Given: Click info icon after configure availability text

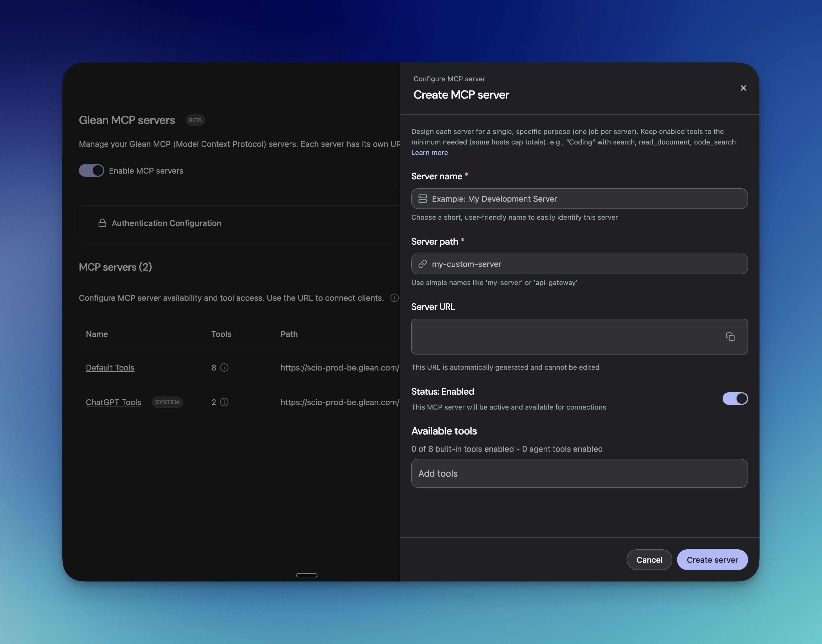Looking at the screenshot, I should pos(394,298).
